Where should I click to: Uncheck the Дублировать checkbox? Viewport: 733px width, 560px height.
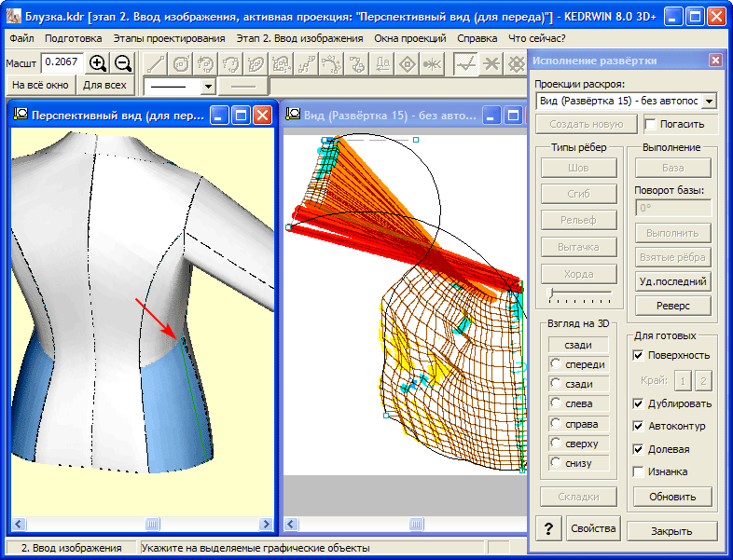point(638,403)
